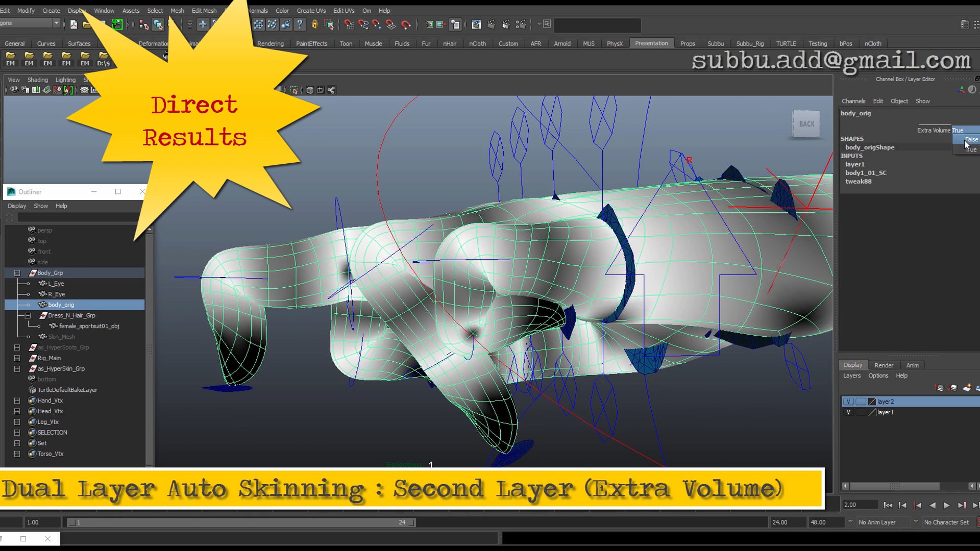Click the Layer Editor horizontal scrollbar
The height and width of the screenshot is (551, 980).
click(894, 486)
